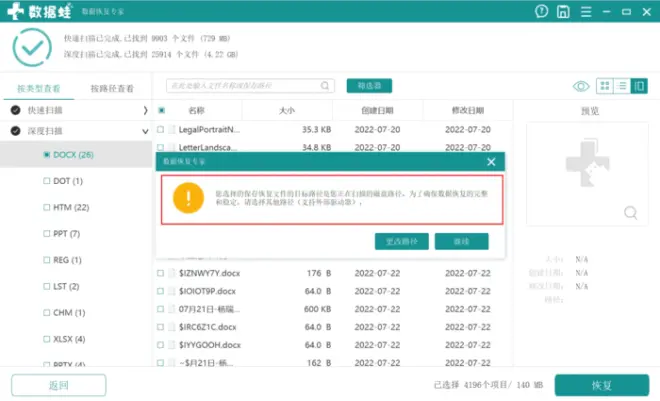Click the 返回 back button
660x401 pixels.
click(59, 385)
